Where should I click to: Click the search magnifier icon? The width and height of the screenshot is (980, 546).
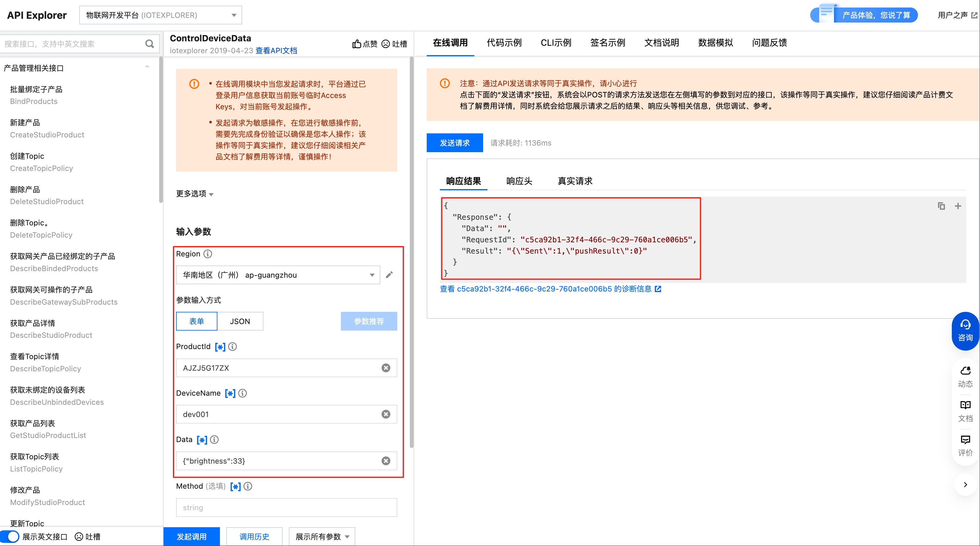(x=149, y=44)
